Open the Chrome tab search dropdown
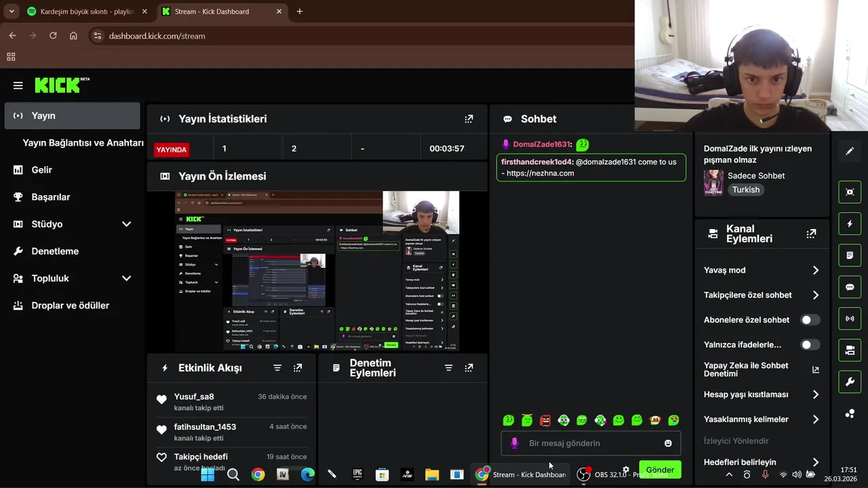 12,12
